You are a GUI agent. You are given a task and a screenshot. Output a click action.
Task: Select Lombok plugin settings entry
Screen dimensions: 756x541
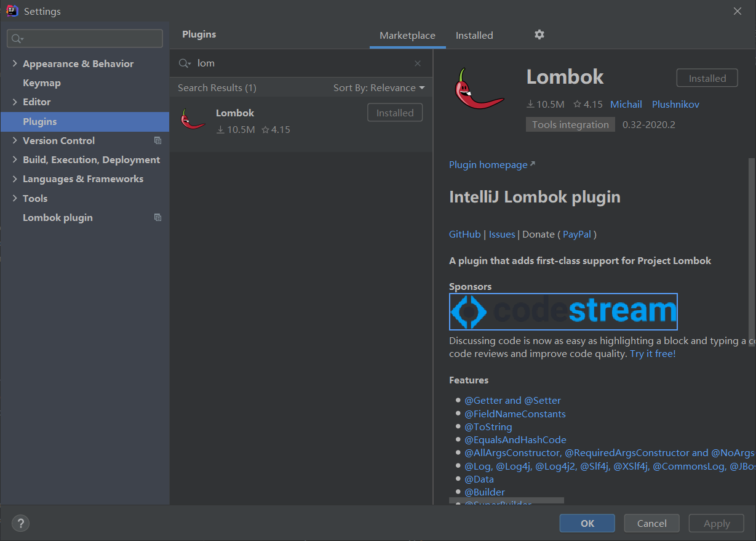[58, 217]
